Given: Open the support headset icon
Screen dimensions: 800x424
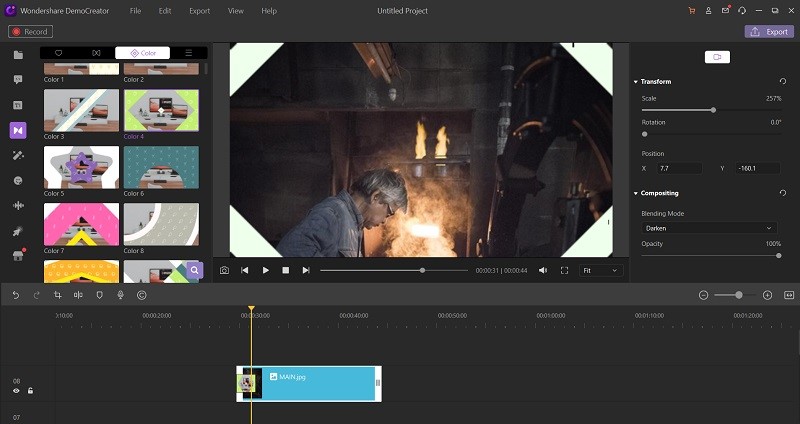Looking at the screenshot, I should [742, 11].
